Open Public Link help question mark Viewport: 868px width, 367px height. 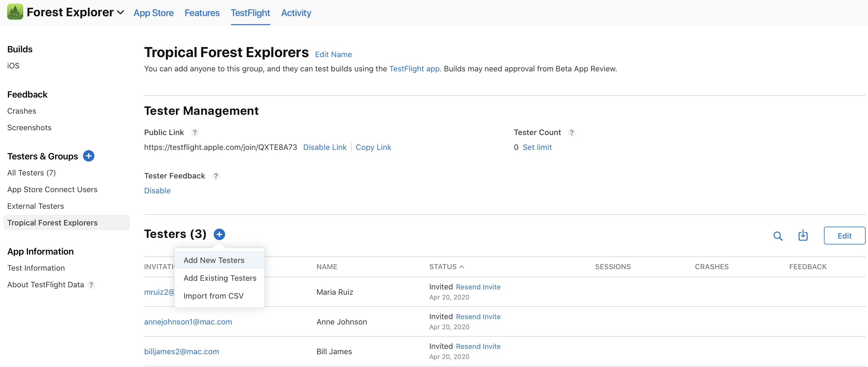[x=194, y=133]
